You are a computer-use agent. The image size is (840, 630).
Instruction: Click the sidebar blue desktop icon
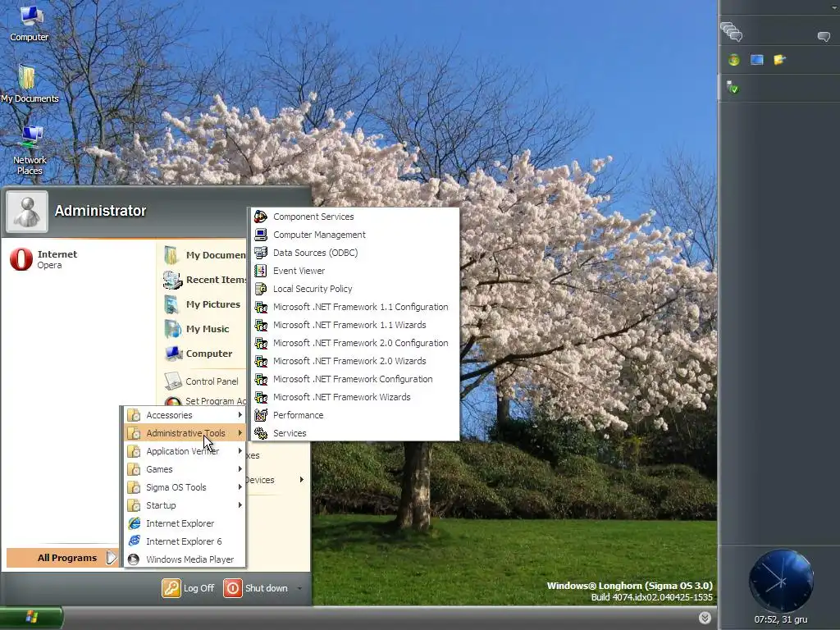757,59
